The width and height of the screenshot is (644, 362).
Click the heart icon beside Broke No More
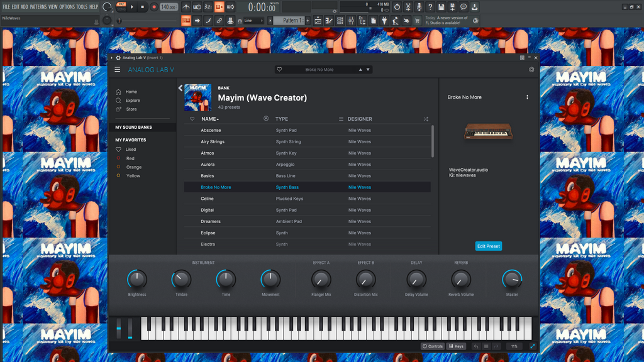pyautogui.click(x=279, y=70)
